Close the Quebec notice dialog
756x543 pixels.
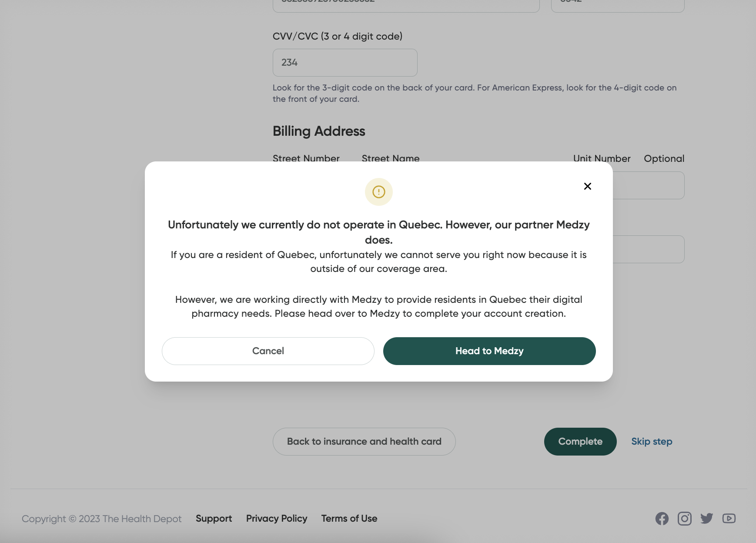(587, 186)
